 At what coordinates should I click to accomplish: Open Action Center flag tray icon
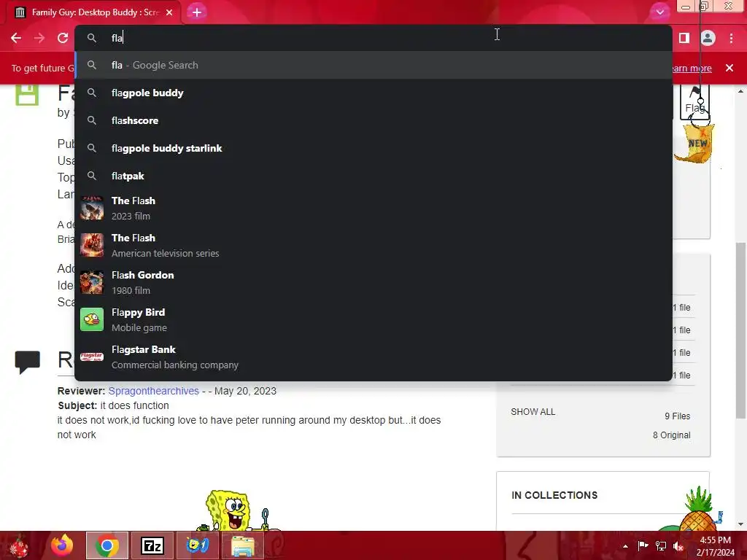coord(643,546)
